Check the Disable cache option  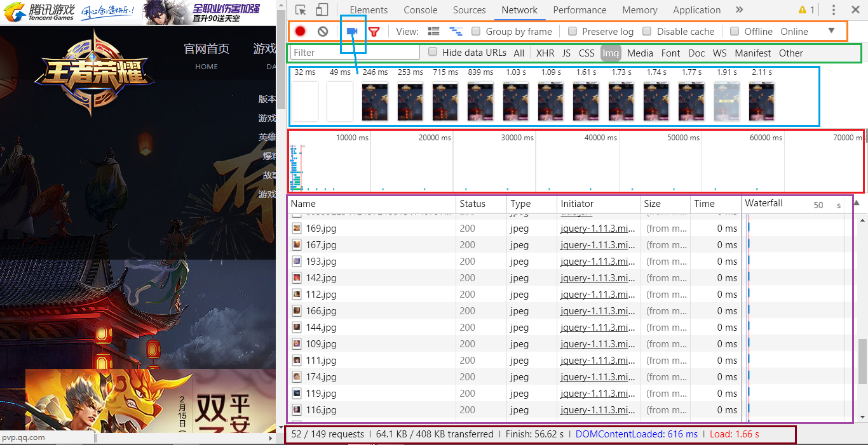(647, 31)
